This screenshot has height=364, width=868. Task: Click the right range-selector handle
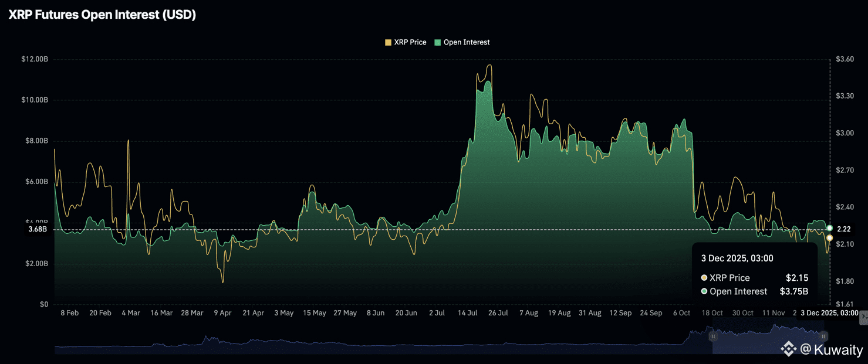pos(823,336)
